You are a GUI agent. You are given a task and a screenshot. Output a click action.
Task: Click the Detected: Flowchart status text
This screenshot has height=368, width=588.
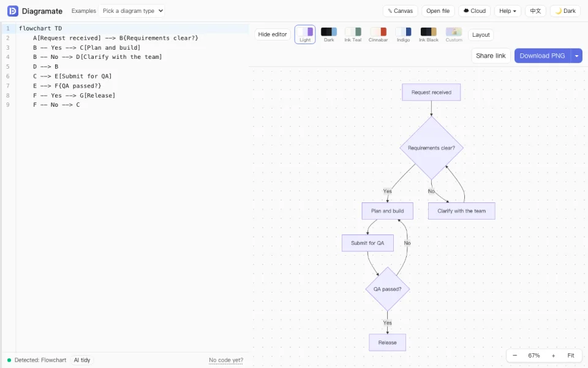(x=40, y=360)
